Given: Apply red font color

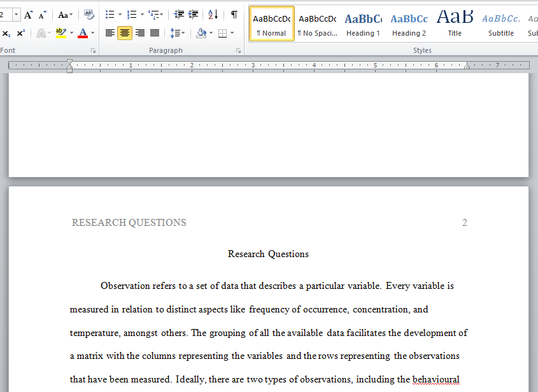Looking at the screenshot, I should coord(83,33).
